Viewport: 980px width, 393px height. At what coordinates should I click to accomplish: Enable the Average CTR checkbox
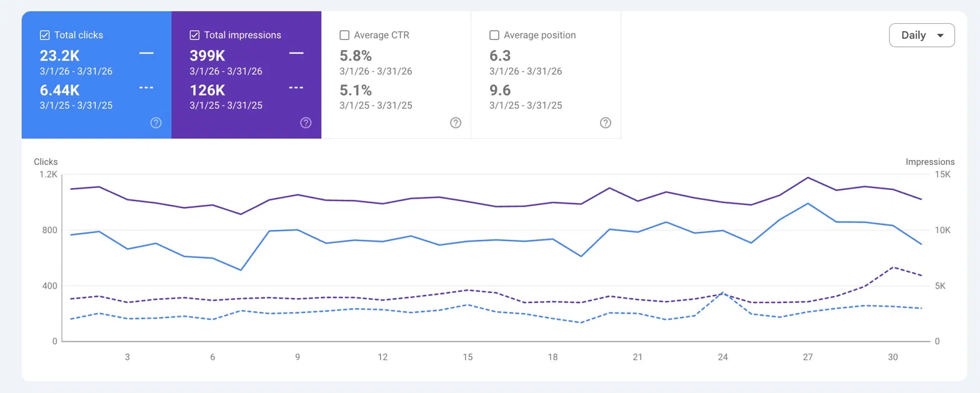click(344, 35)
